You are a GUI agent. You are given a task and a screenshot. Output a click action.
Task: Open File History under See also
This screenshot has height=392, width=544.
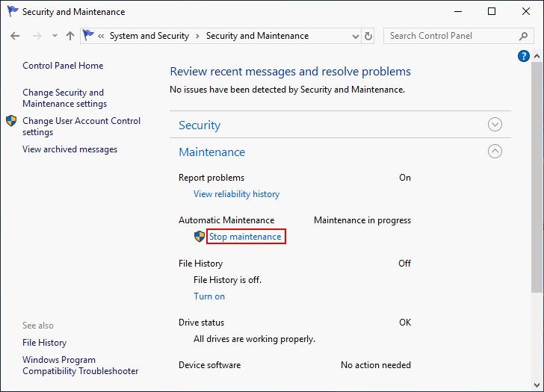click(x=44, y=343)
